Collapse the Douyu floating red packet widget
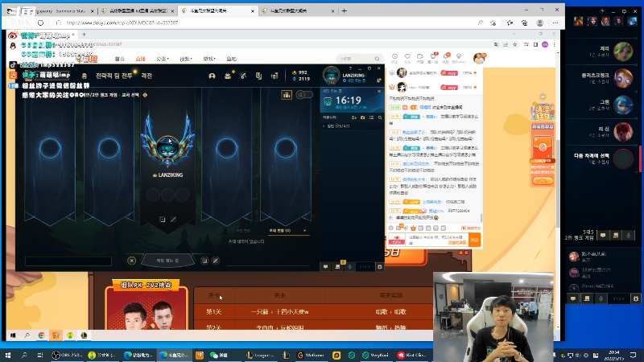 tap(543, 97)
